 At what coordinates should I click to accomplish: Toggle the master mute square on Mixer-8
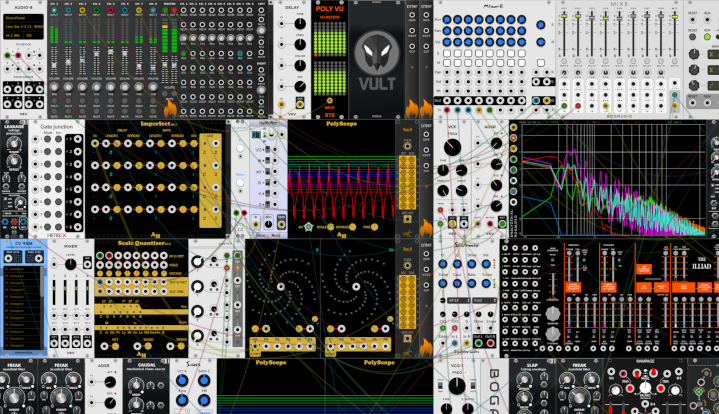pos(541,63)
